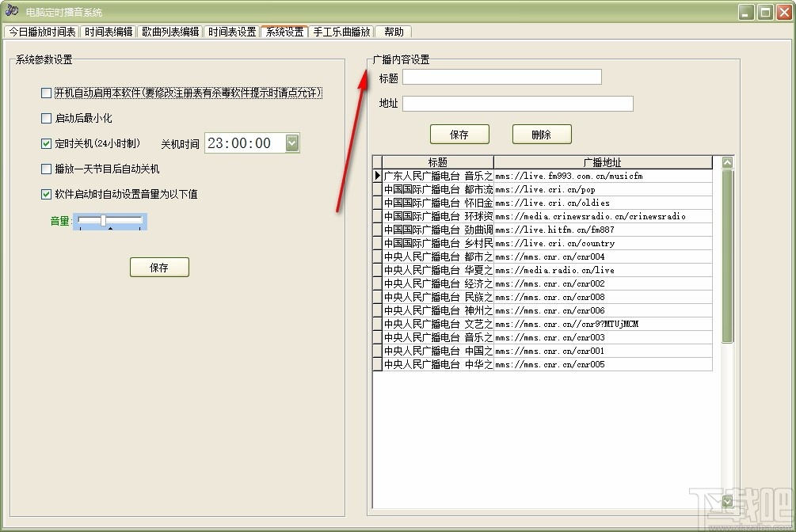This screenshot has width=796, height=532.
Task: Click address mms://mms.cnr.cn/cnr004
Action: click(x=550, y=256)
